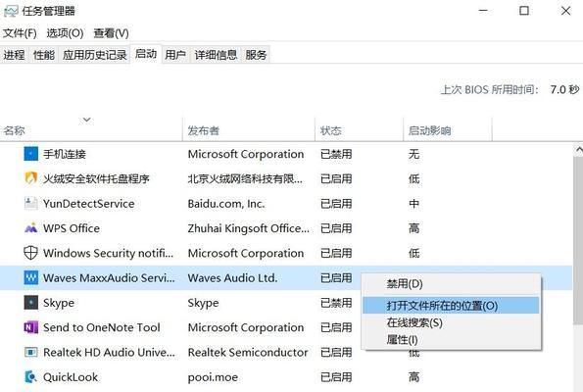Switch to the 服务 tab
The width and height of the screenshot is (583, 392).
(256, 55)
